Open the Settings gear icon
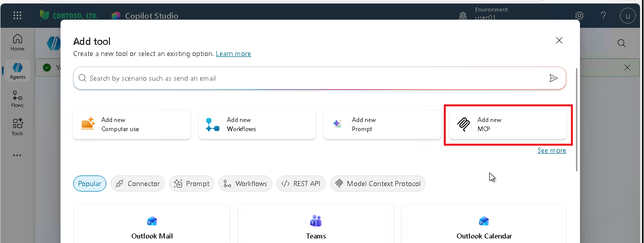644x243 pixels. click(580, 16)
